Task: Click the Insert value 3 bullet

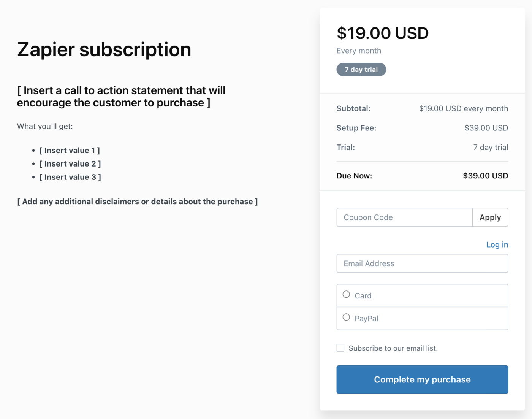Action: coord(70,177)
